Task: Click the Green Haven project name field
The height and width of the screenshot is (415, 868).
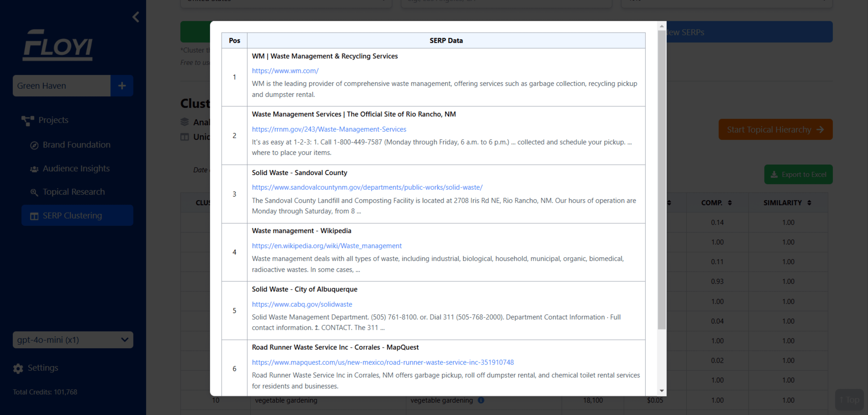Action: 62,86
